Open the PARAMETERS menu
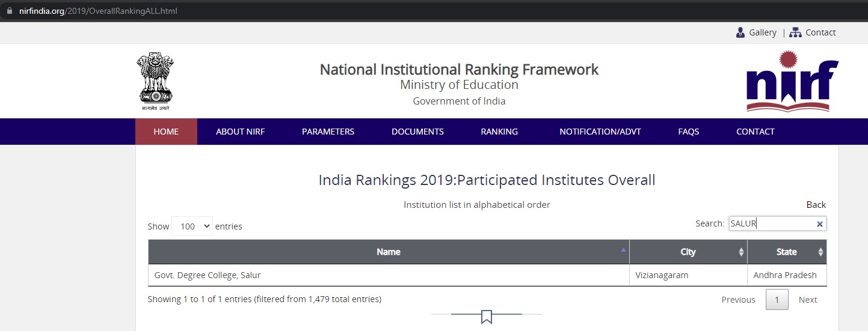This screenshot has width=868, height=331. [x=328, y=132]
